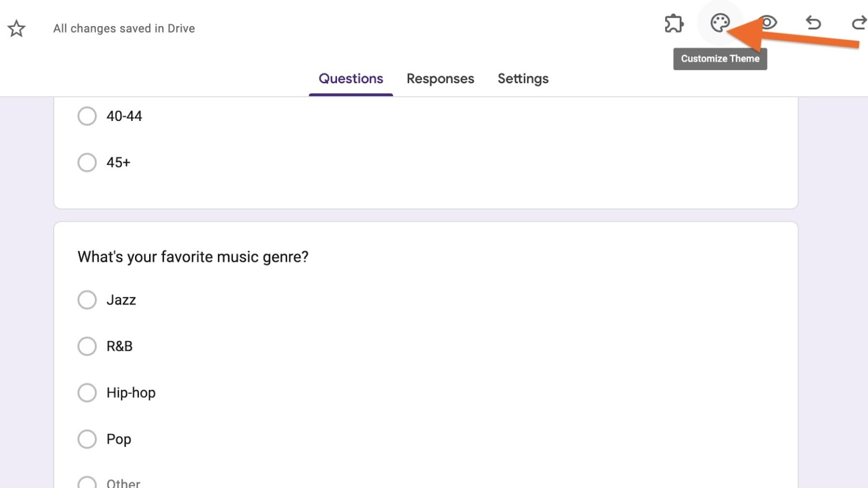Image resolution: width=868 pixels, height=488 pixels.
Task: Click the music genre question title
Action: [x=193, y=256]
